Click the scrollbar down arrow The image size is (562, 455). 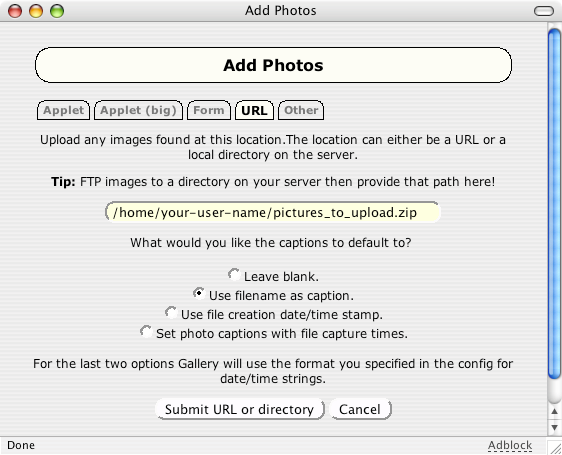coord(554,427)
